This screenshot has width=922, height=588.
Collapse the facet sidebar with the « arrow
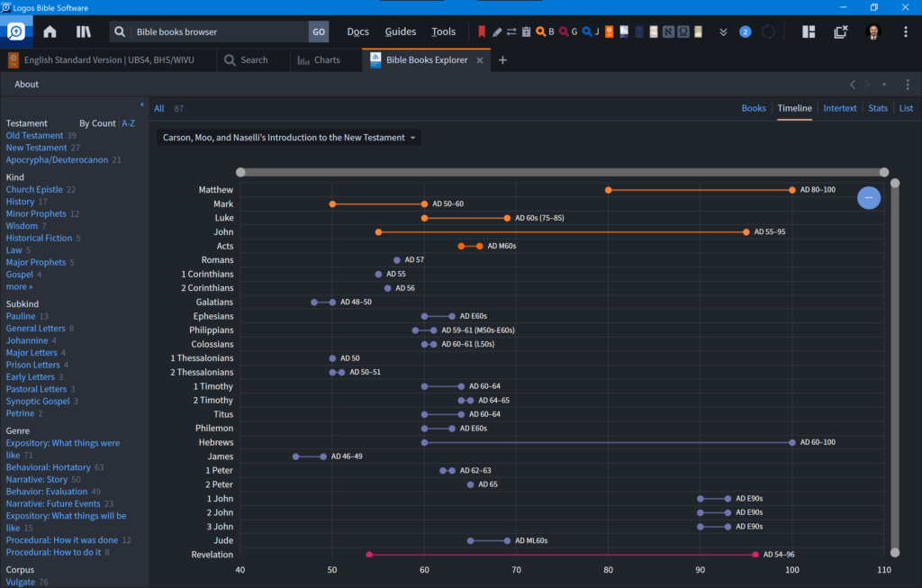coord(141,104)
